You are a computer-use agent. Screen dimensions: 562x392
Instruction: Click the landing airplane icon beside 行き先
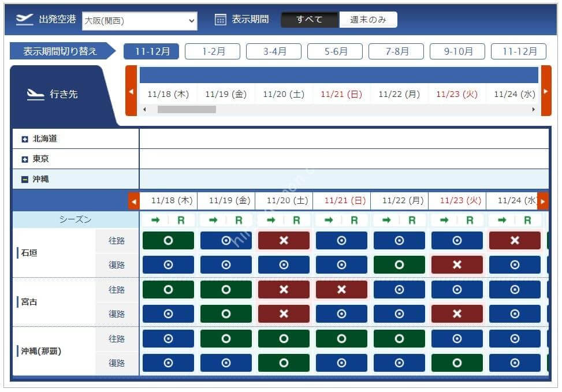click(35, 94)
